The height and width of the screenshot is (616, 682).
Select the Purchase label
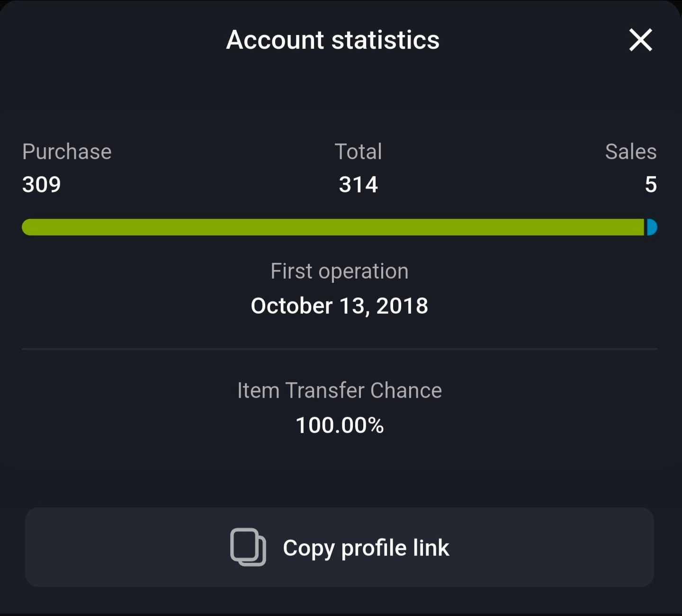67,152
